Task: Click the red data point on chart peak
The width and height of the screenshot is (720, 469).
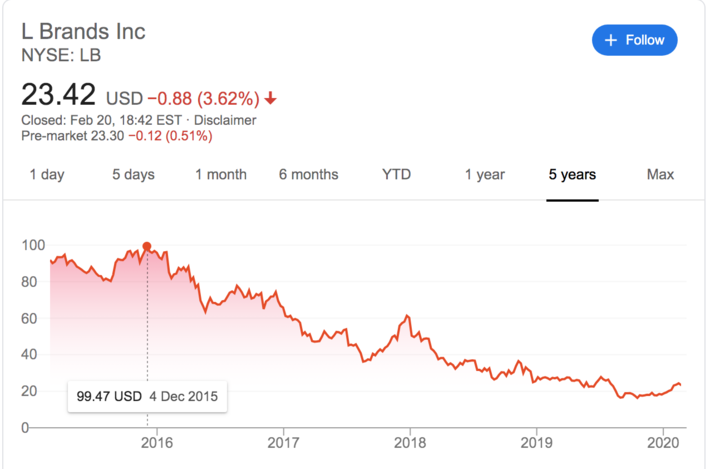Action: coord(148,246)
